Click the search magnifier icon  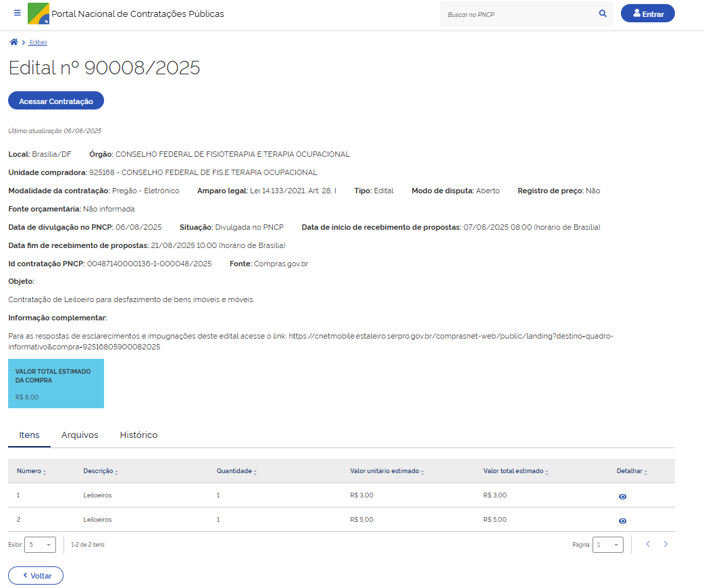click(603, 14)
